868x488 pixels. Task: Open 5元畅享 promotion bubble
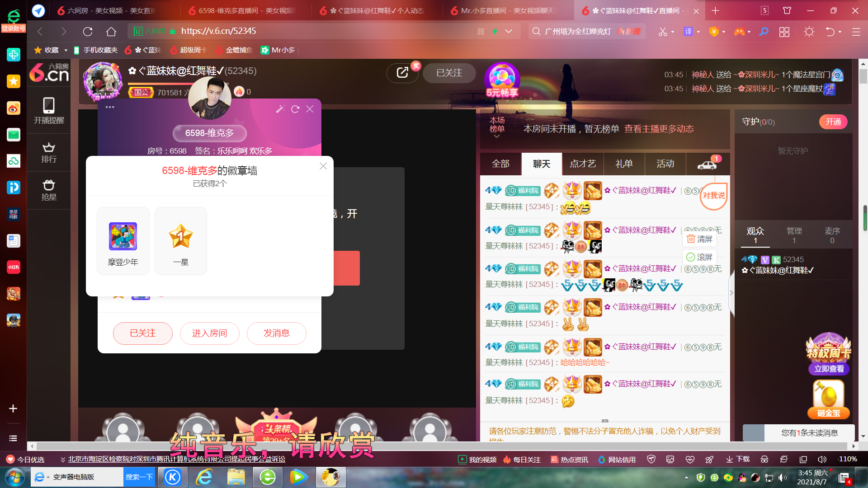(502, 81)
